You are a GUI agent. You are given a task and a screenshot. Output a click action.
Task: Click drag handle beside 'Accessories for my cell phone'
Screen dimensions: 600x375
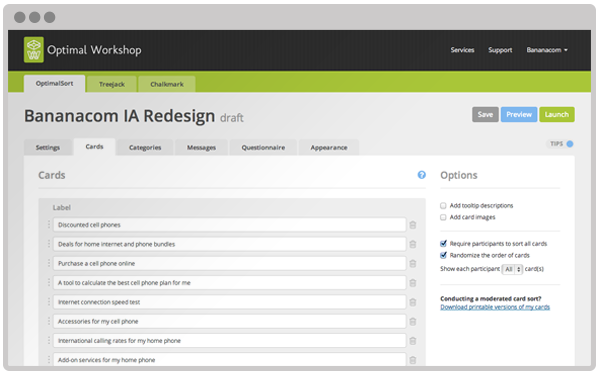coord(49,321)
